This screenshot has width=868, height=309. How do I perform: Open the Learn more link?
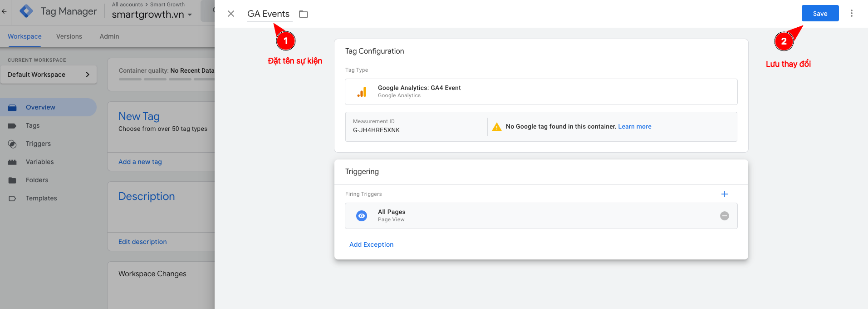pyautogui.click(x=634, y=126)
